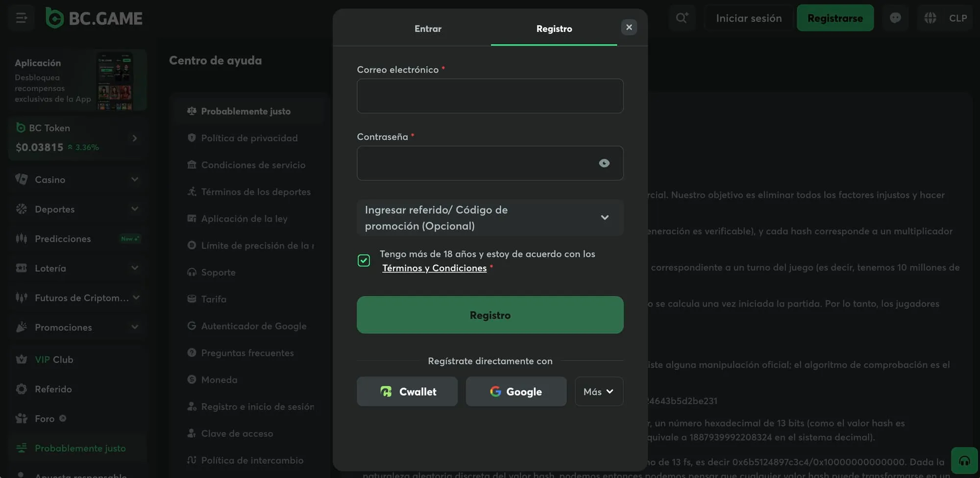Open the CLP currency selector

tap(957, 18)
